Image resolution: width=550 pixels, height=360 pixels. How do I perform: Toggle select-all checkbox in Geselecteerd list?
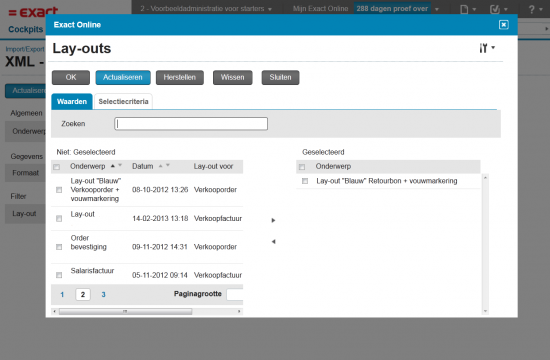tap(302, 167)
